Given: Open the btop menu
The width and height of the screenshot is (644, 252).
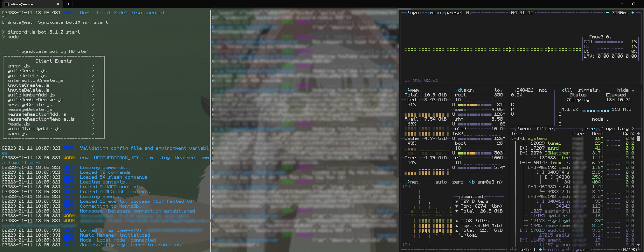Looking at the screenshot, I should point(435,13).
